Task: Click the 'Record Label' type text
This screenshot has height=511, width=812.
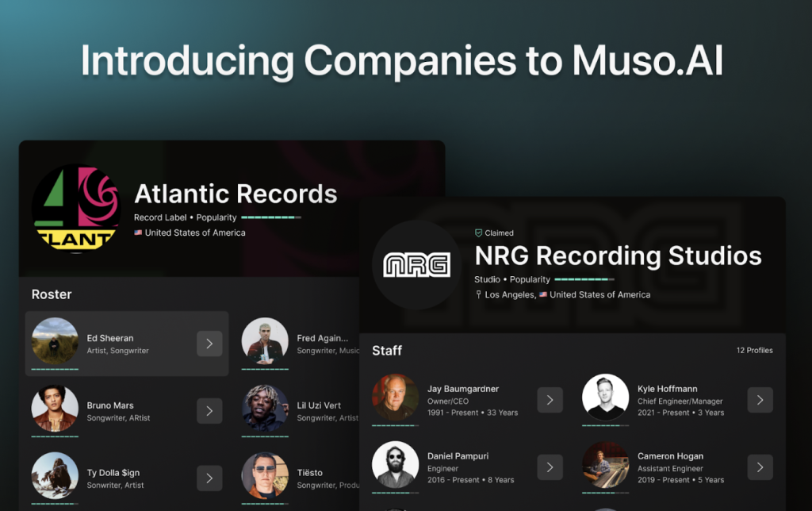Action: (160, 217)
